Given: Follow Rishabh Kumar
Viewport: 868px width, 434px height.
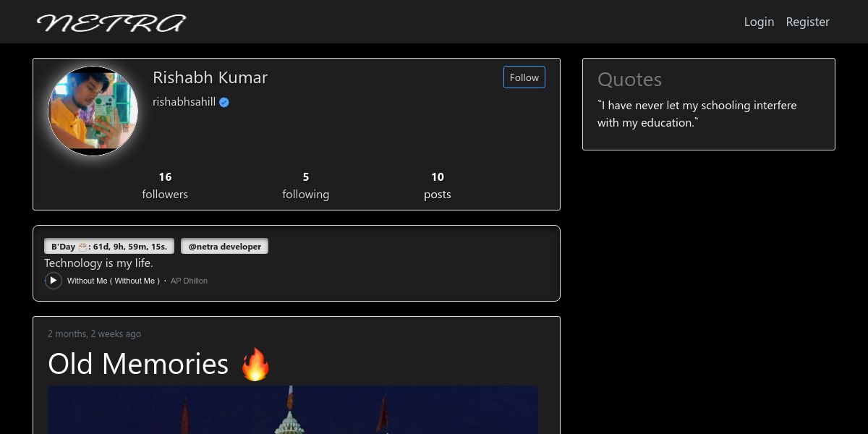Looking at the screenshot, I should [524, 77].
